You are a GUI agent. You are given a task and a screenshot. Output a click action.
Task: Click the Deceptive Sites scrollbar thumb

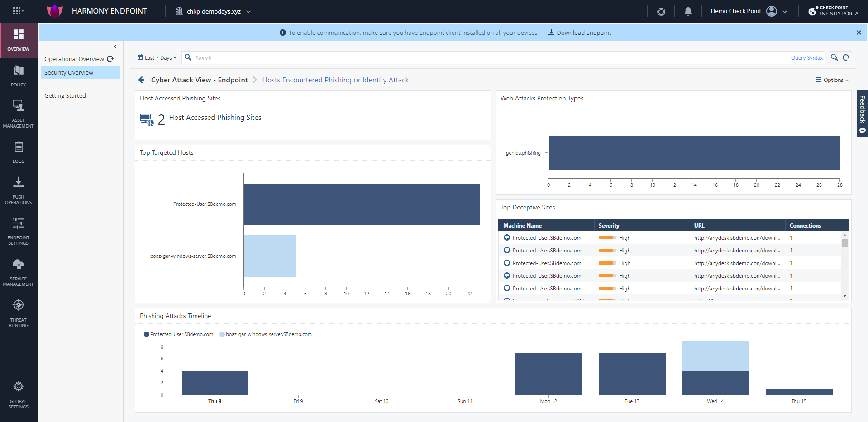[844, 243]
